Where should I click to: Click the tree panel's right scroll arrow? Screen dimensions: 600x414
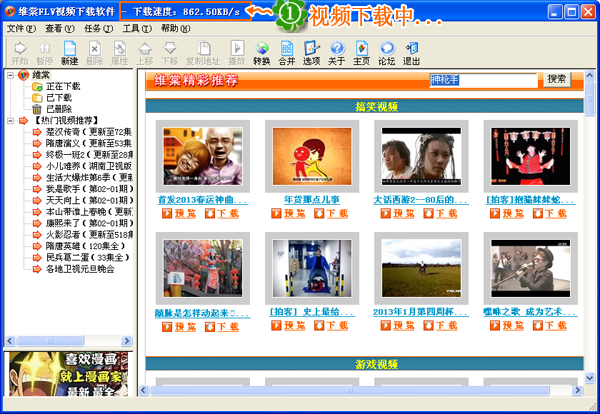pos(126,341)
